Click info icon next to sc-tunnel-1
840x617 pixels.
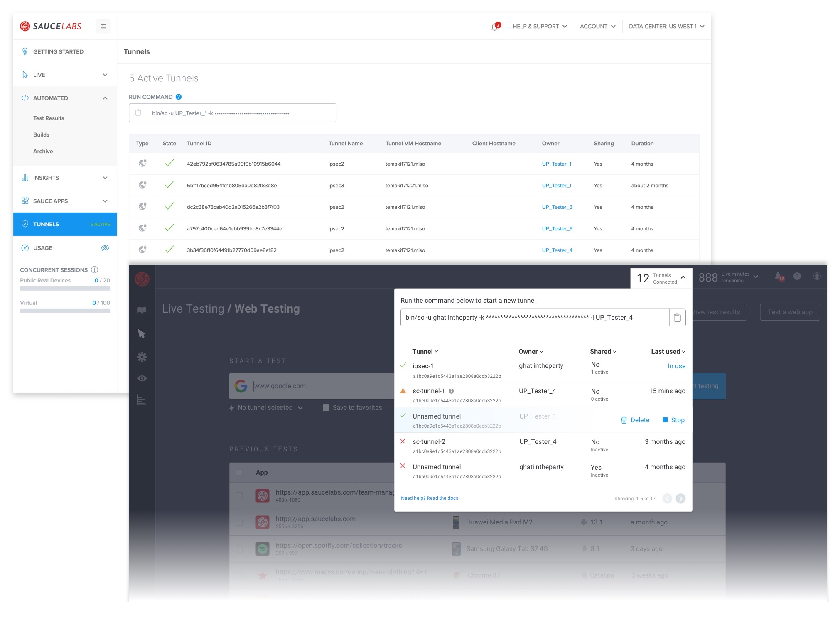pyautogui.click(x=451, y=391)
